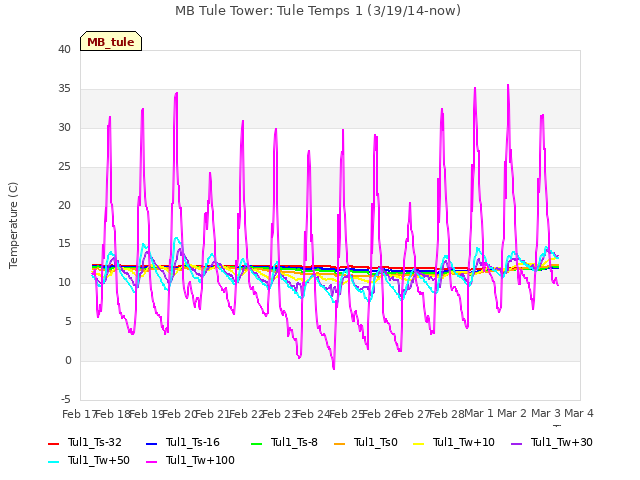Click the red Tul1_Ts-32 legend swatch
The height and width of the screenshot is (480, 640).
(x=53, y=443)
